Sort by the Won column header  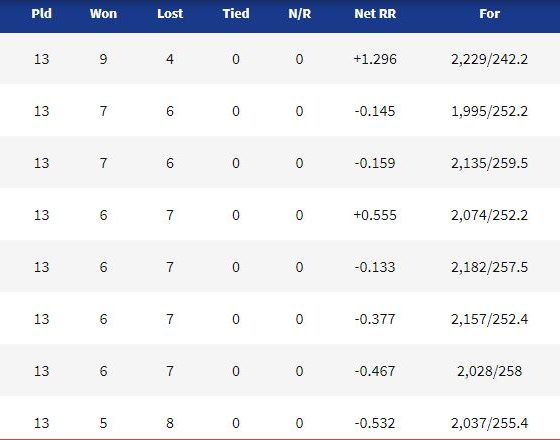coord(103,14)
